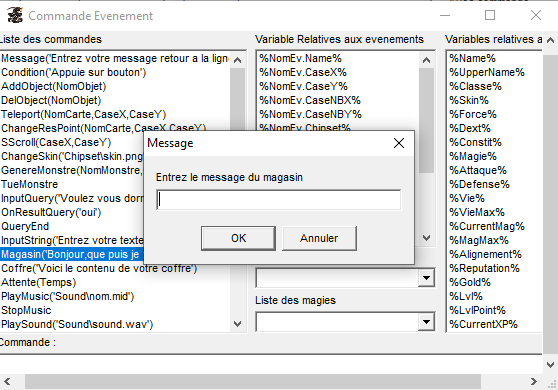Select ChangeSkin('Chipset\skin.png command

[x=72, y=156]
